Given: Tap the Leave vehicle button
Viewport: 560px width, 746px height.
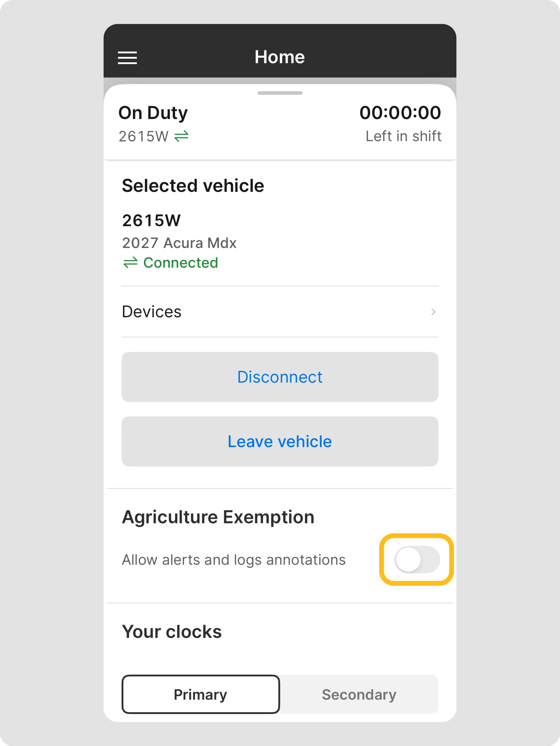Looking at the screenshot, I should click(280, 441).
